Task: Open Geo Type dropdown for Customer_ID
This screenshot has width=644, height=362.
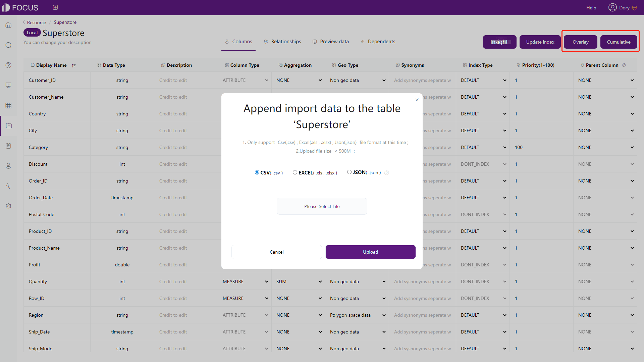Action: (x=357, y=80)
